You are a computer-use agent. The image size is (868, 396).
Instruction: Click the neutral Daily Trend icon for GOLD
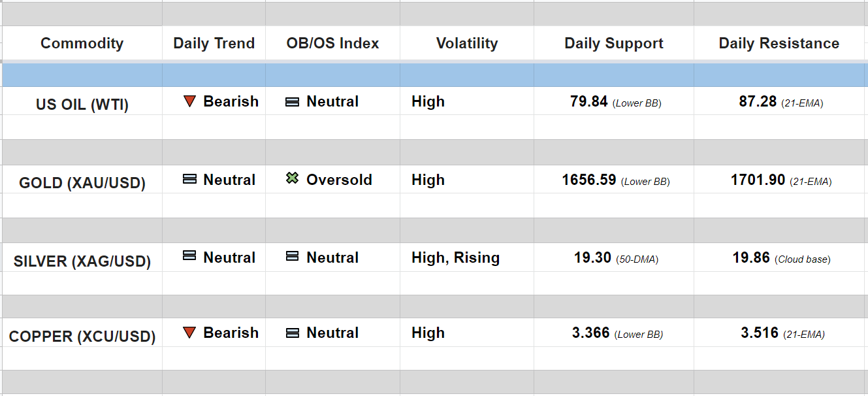coord(189,179)
